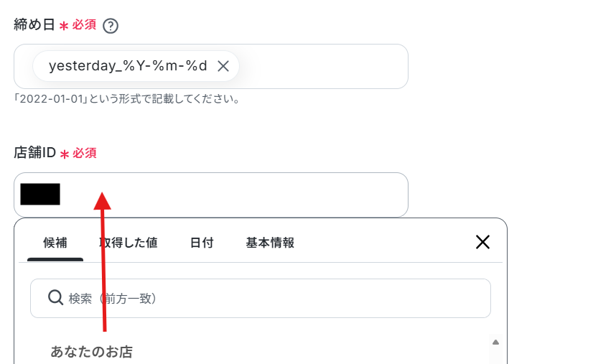The image size is (616, 364).
Task: Switch to the 候補 tab
Action: (55, 243)
